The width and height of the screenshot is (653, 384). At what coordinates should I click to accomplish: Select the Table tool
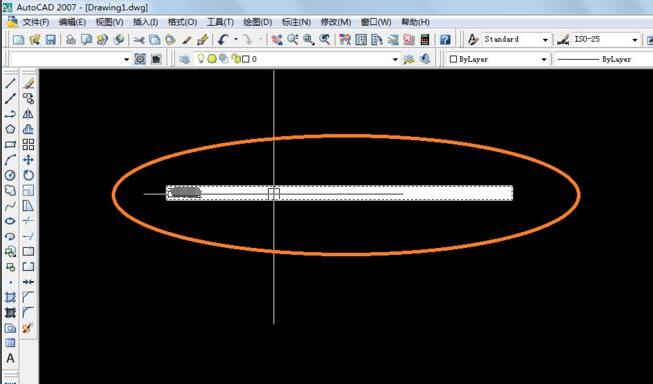(10, 343)
